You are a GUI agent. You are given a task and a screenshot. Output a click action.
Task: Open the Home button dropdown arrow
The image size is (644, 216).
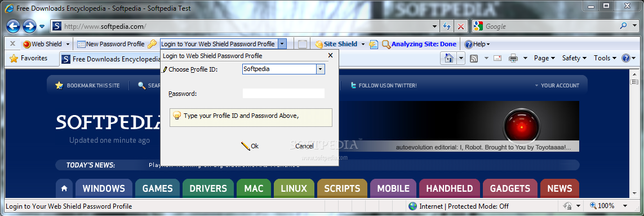(461, 59)
